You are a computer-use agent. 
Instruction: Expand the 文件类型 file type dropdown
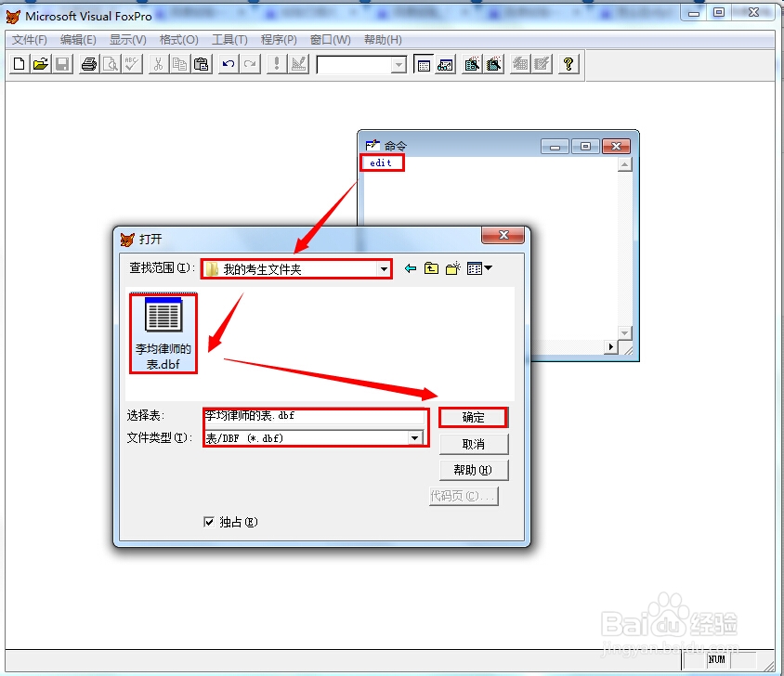414,438
